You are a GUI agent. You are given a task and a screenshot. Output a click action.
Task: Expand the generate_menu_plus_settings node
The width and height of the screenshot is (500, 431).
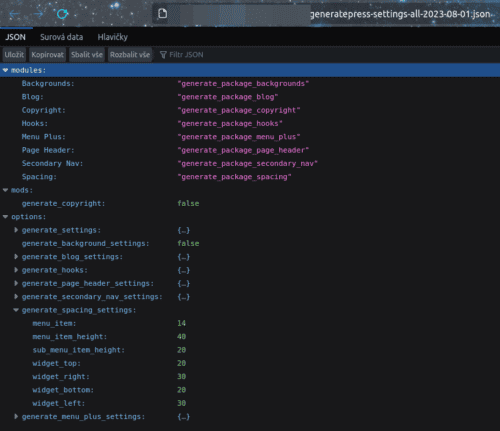[x=16, y=417]
